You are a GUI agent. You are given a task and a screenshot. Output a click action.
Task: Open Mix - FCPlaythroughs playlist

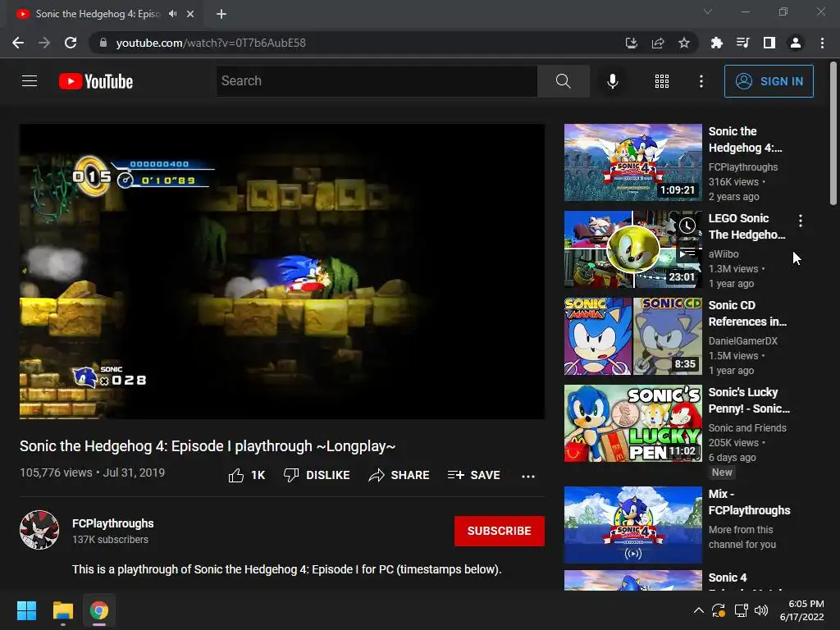[x=632, y=525]
